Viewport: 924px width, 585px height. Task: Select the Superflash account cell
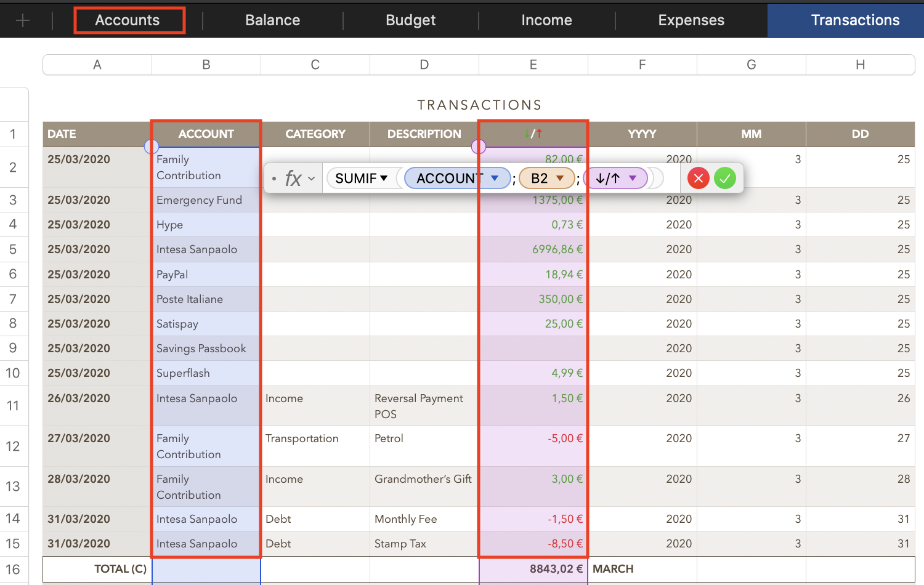tap(206, 373)
